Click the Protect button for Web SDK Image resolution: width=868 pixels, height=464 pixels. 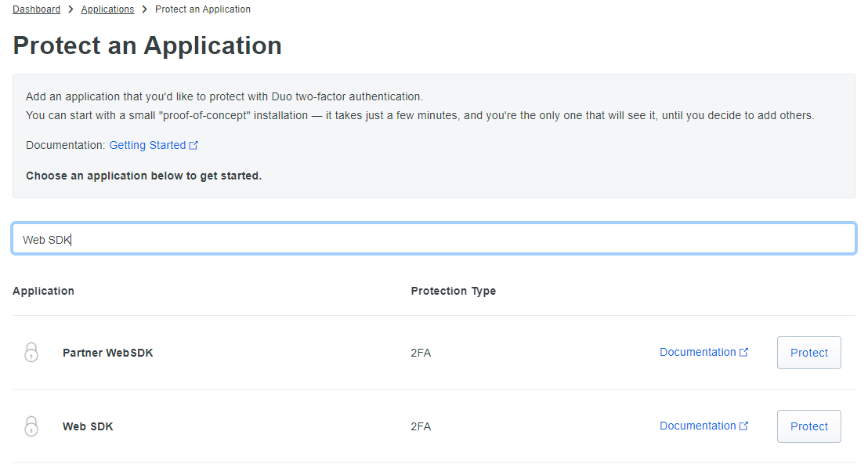point(808,426)
